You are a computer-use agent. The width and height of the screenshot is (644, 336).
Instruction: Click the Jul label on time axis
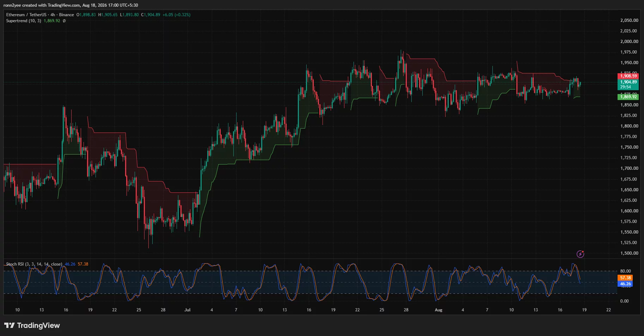pyautogui.click(x=187, y=310)
